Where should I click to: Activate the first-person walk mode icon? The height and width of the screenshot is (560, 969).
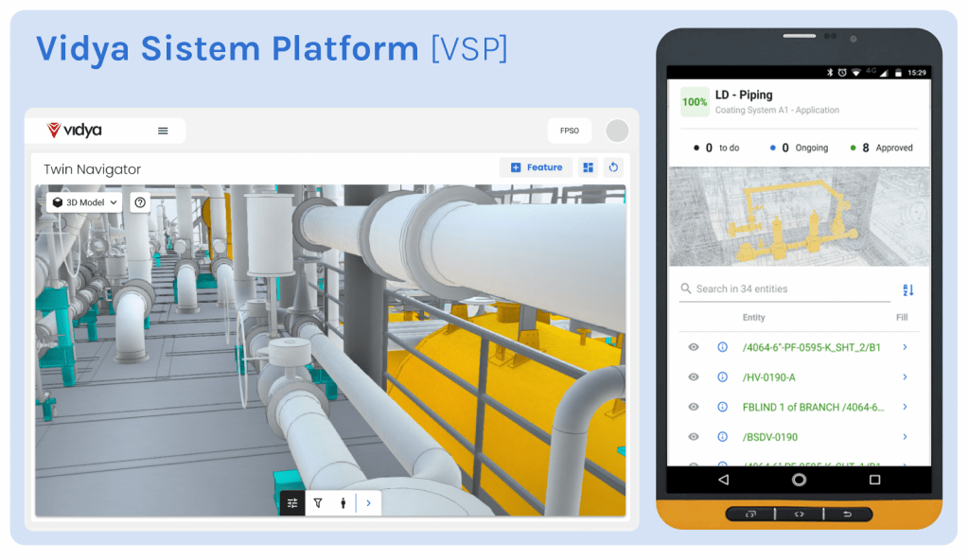tap(343, 503)
